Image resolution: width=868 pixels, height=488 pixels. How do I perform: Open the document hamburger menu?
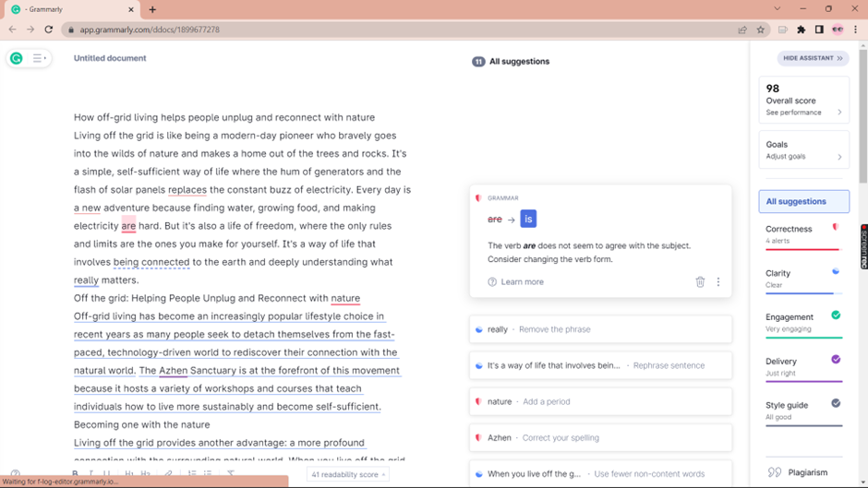click(x=38, y=58)
